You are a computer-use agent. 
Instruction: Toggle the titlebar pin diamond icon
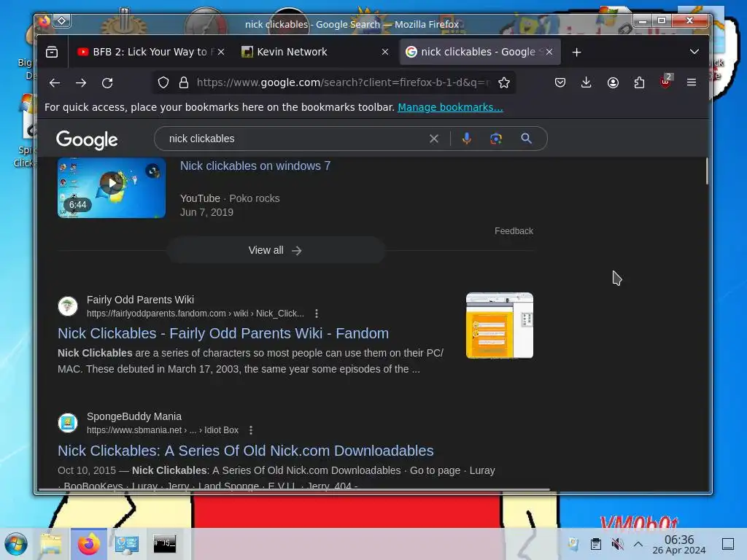[62, 21]
